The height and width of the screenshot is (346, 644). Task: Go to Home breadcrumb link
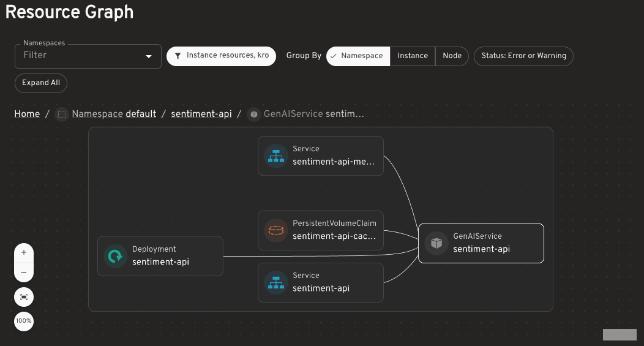tap(27, 114)
